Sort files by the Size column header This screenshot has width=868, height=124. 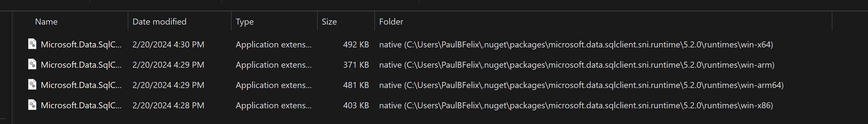click(x=329, y=22)
